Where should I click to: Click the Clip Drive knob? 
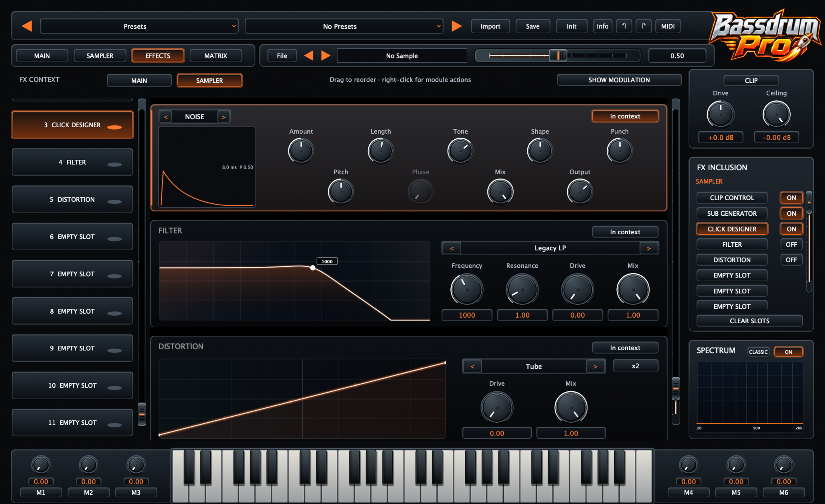720,114
